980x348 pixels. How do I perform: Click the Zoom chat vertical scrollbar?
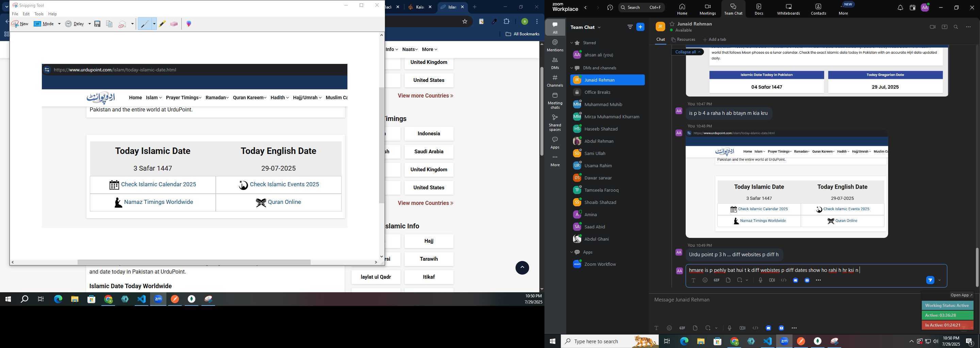pos(977,267)
